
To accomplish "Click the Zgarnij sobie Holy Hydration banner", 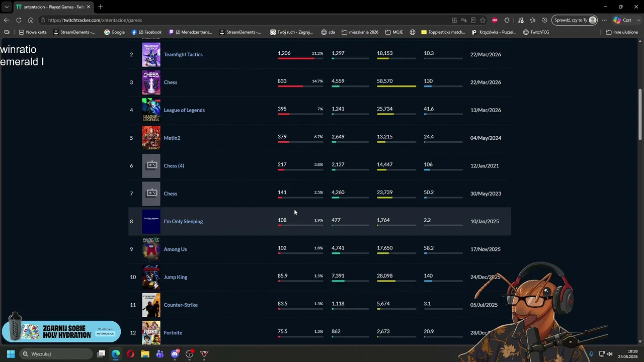I will tap(61, 331).
